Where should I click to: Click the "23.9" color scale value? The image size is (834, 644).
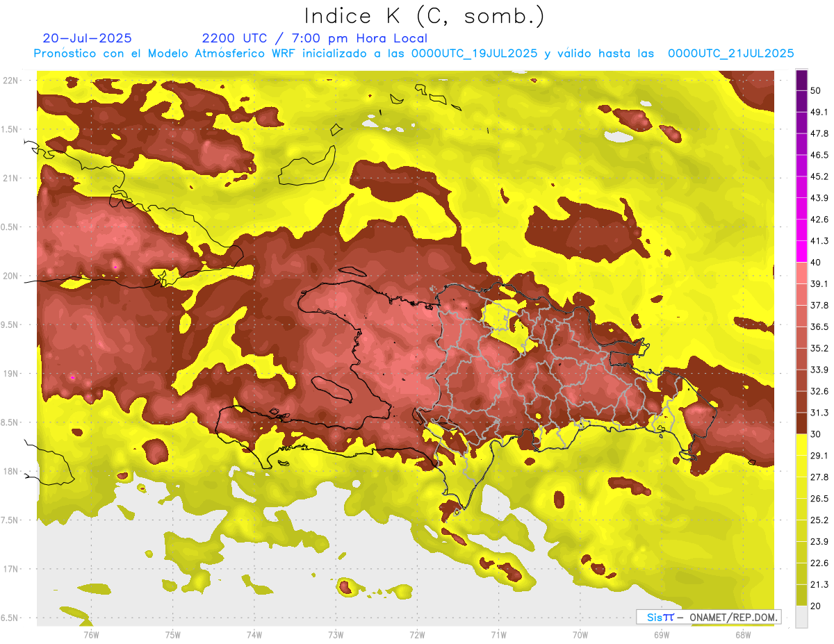click(820, 542)
